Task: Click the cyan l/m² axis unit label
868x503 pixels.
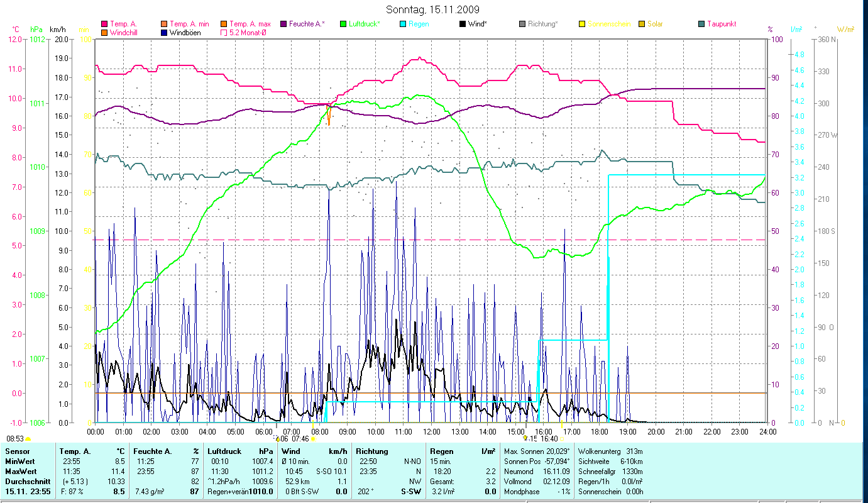Action: pos(796,29)
